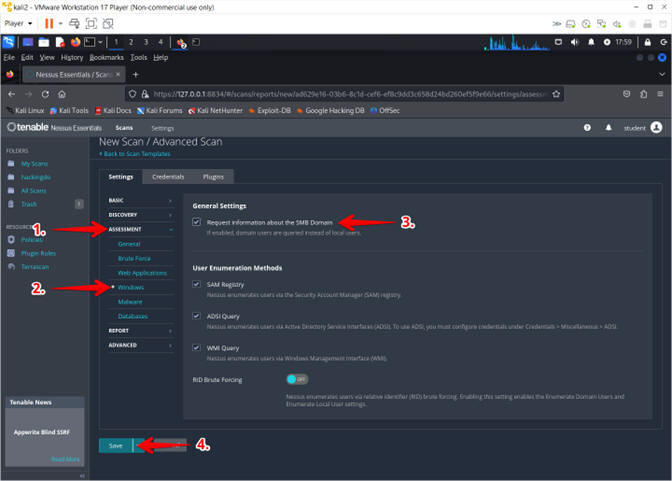Open the VMware Player menu
This screenshot has width=672, height=481.
point(18,23)
